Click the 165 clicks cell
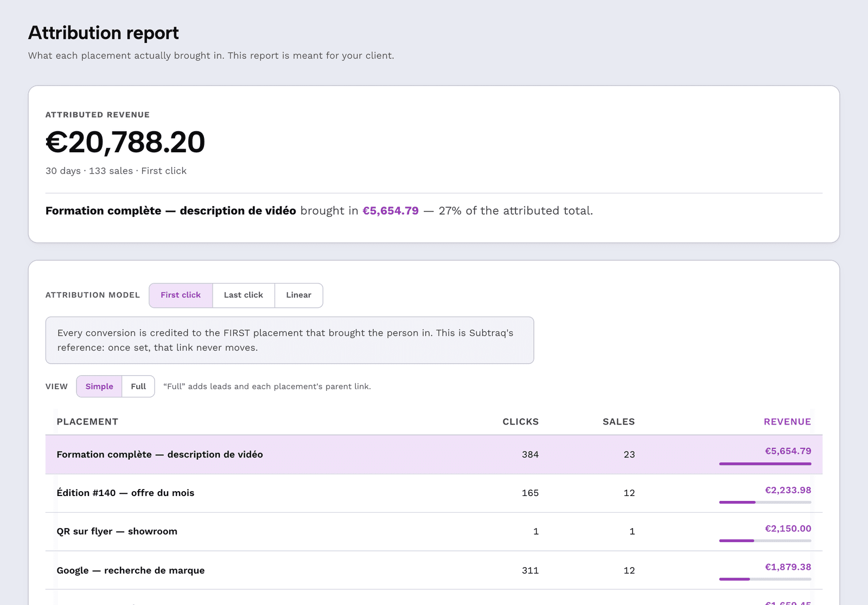Viewport: 868px width, 605px height. [530, 493]
